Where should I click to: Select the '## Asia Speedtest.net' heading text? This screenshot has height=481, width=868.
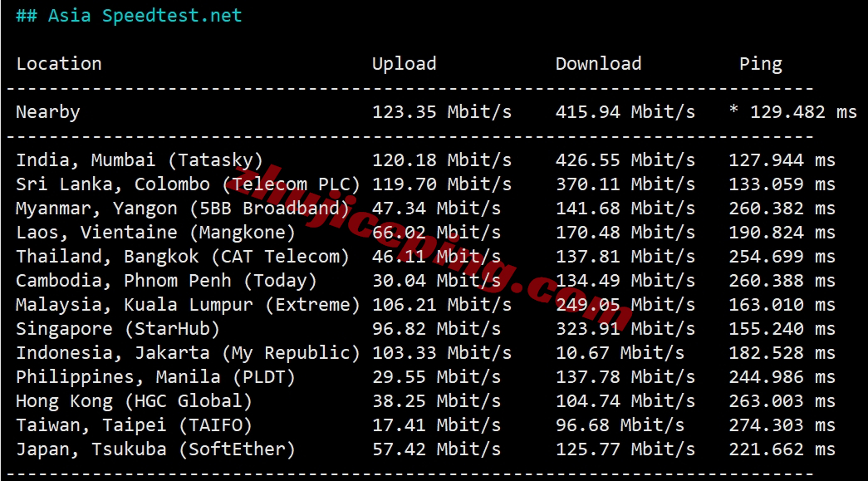[x=129, y=16]
